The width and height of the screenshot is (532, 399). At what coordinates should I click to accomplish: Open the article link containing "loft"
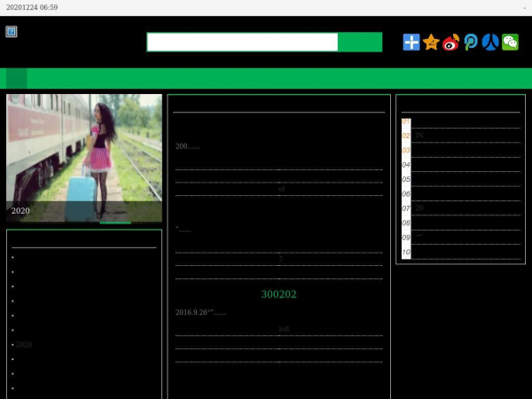tap(284, 329)
